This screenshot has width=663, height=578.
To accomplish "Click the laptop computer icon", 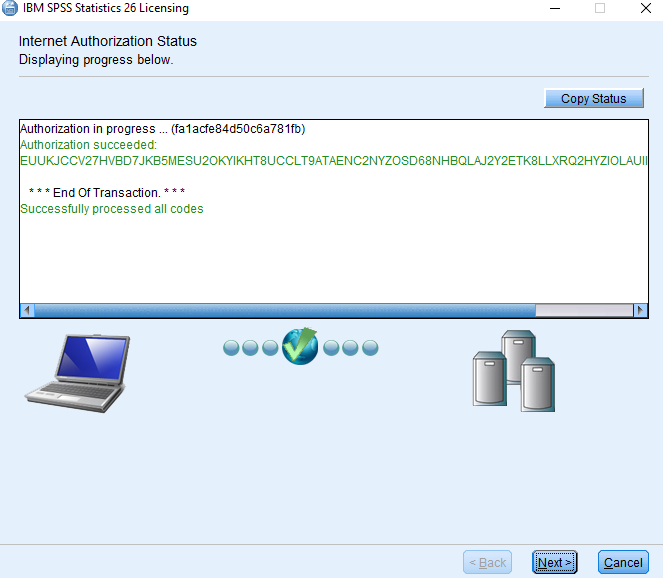I will [77, 373].
